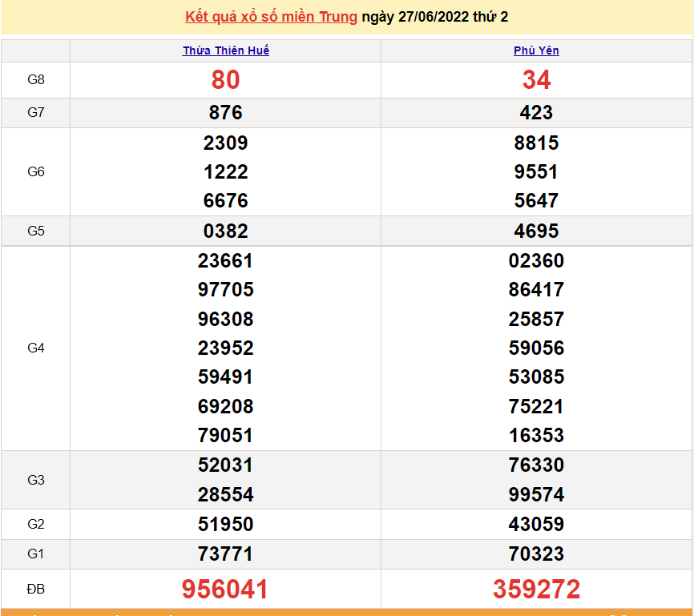This screenshot has height=616, width=694.
Task: Select G6 number 6676
Action: point(226,200)
